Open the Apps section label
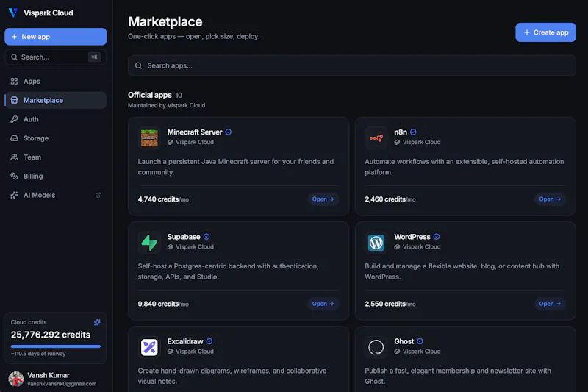 tap(32, 81)
